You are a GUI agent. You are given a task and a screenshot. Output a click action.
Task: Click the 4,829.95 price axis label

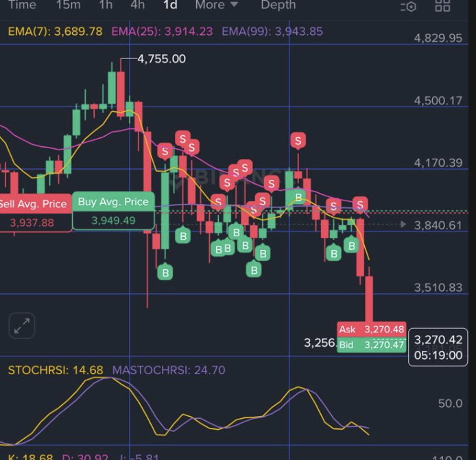point(438,38)
